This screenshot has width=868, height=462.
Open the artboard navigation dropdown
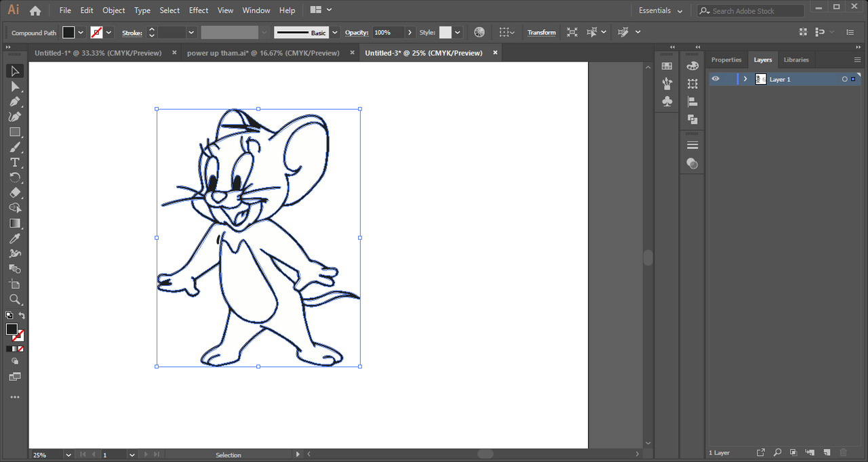click(x=132, y=455)
